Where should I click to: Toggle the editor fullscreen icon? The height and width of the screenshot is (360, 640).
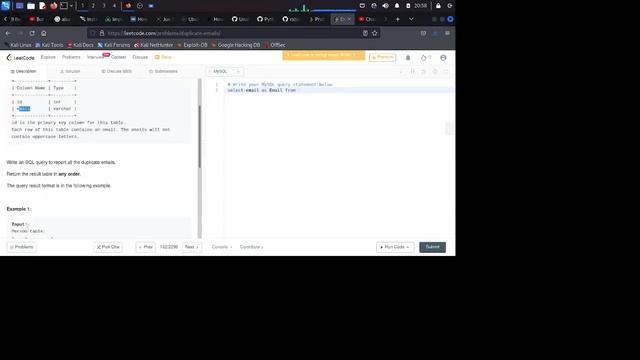[446, 71]
